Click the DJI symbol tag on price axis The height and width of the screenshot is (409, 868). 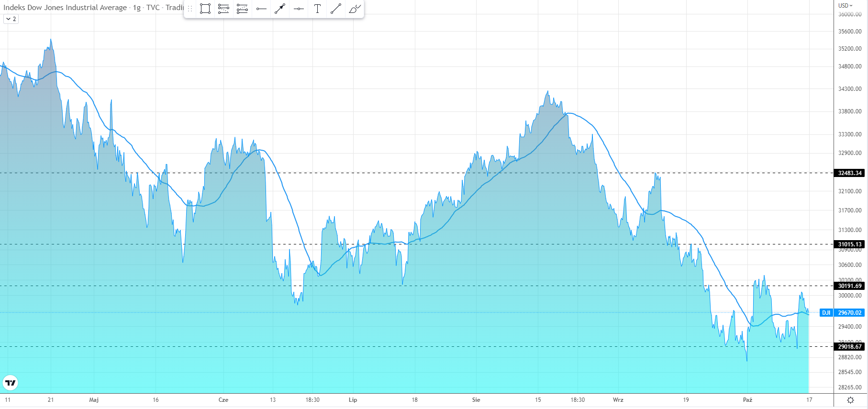(x=826, y=313)
